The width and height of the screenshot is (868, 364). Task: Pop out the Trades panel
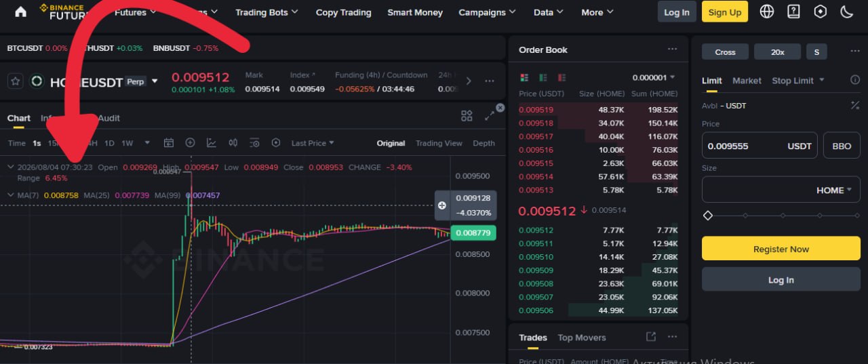(x=651, y=337)
